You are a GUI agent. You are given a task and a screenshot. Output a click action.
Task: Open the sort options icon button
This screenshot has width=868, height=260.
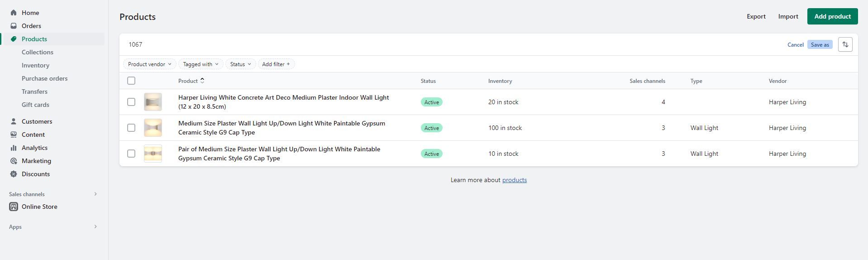point(845,44)
